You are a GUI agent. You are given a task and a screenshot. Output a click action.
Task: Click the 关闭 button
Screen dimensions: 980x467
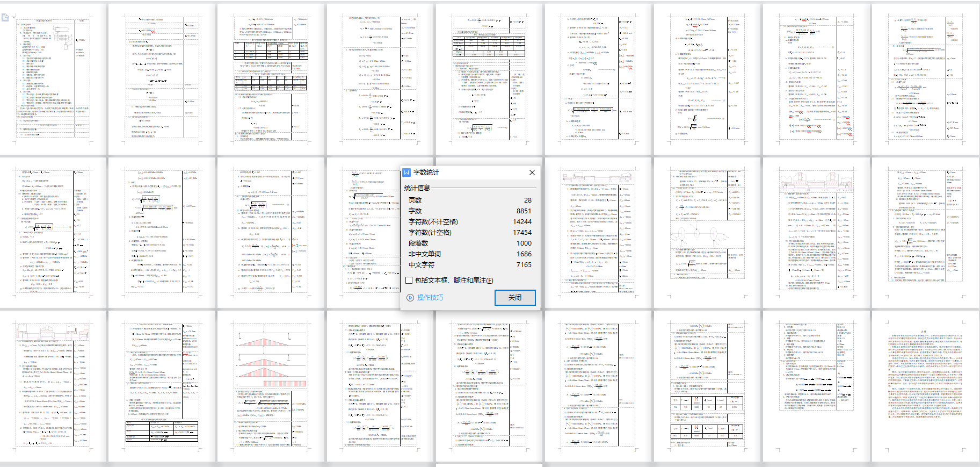(515, 298)
